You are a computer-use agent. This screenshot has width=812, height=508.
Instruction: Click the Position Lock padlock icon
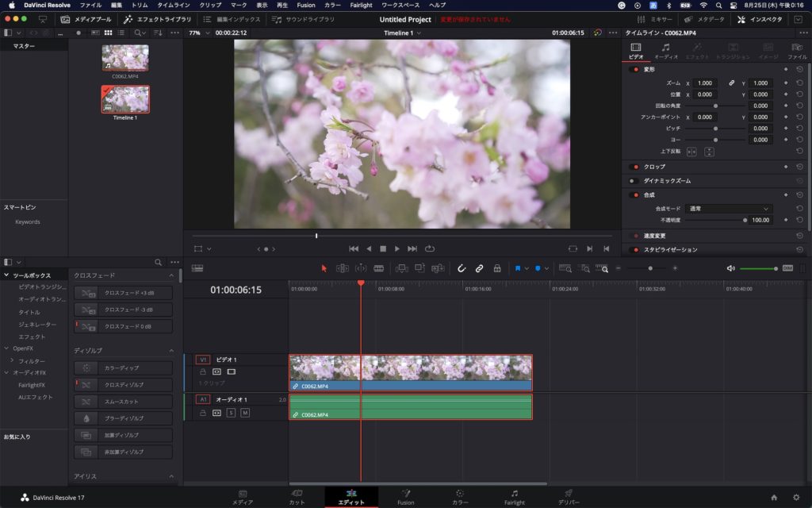[497, 268]
